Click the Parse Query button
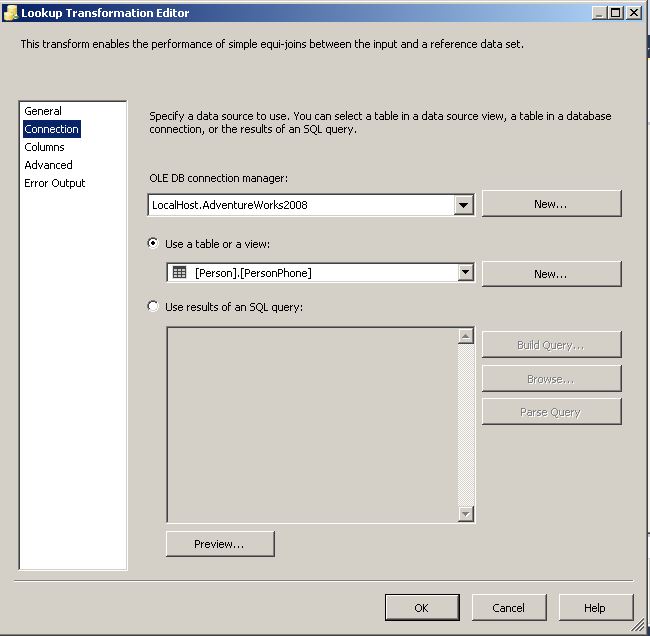The height and width of the screenshot is (636, 650). tap(551, 412)
